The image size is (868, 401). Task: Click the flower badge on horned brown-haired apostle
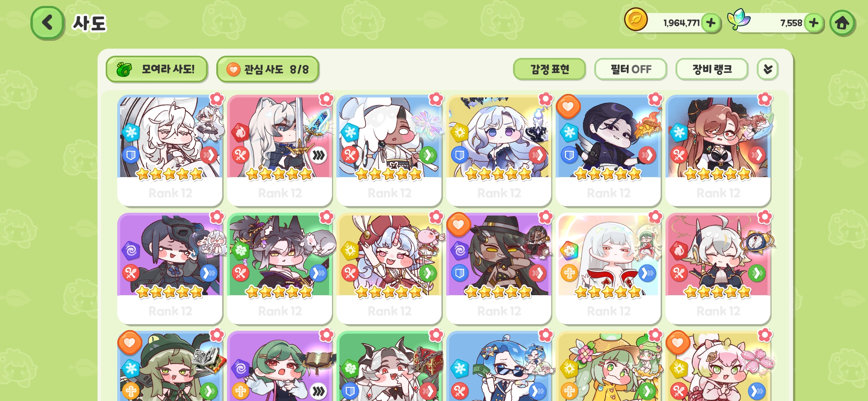(765, 99)
